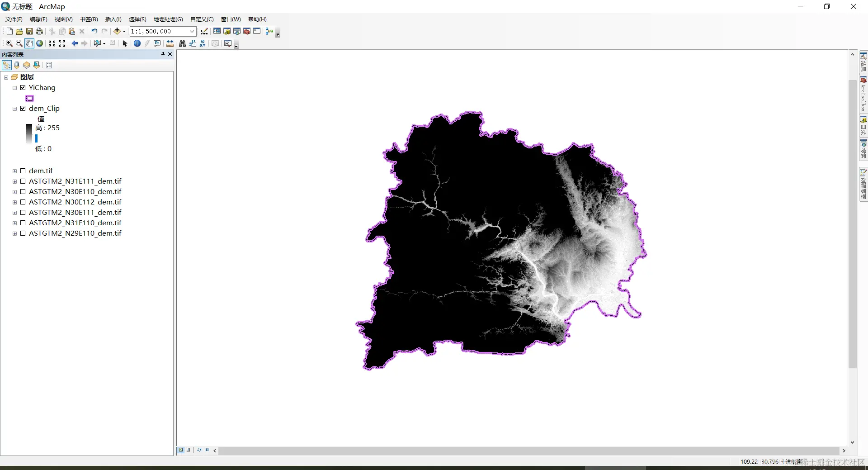The width and height of the screenshot is (868, 470).
Task: Open the 目录 catalog side tab
Action: (863, 126)
